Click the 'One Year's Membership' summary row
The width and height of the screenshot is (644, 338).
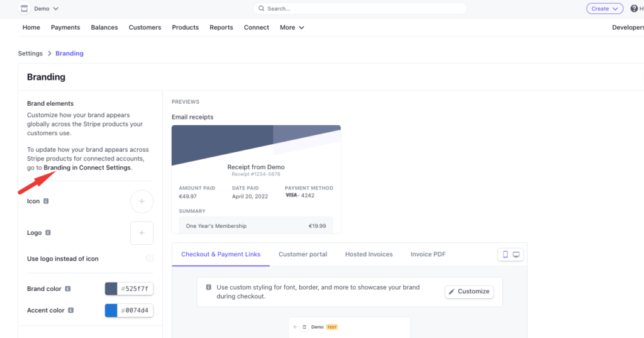point(256,226)
